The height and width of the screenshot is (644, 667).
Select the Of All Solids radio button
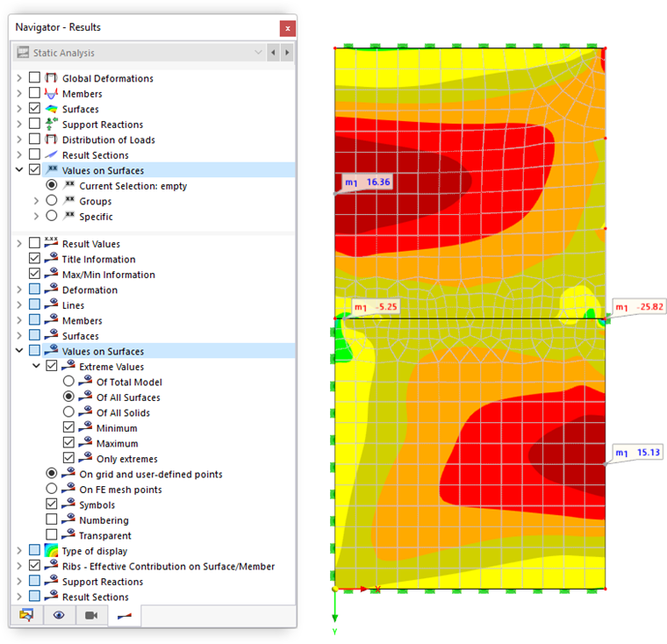(x=68, y=411)
